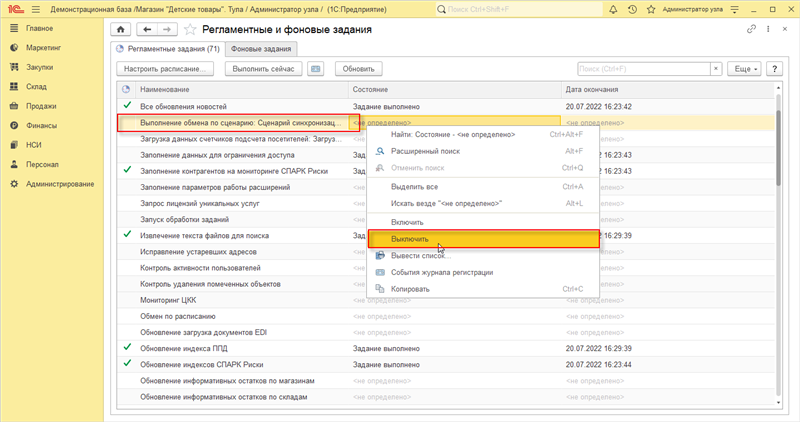Viewport: 800px width, 422px height.
Task: Click the icon button next to Выполнить сейчас
Action: pos(316,69)
